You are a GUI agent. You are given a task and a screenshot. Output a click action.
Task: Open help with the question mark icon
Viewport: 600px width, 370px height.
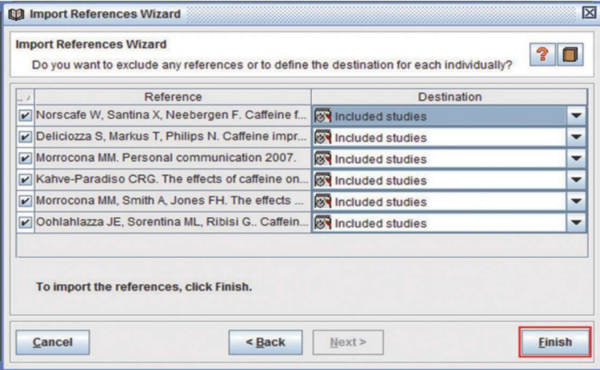[x=542, y=55]
